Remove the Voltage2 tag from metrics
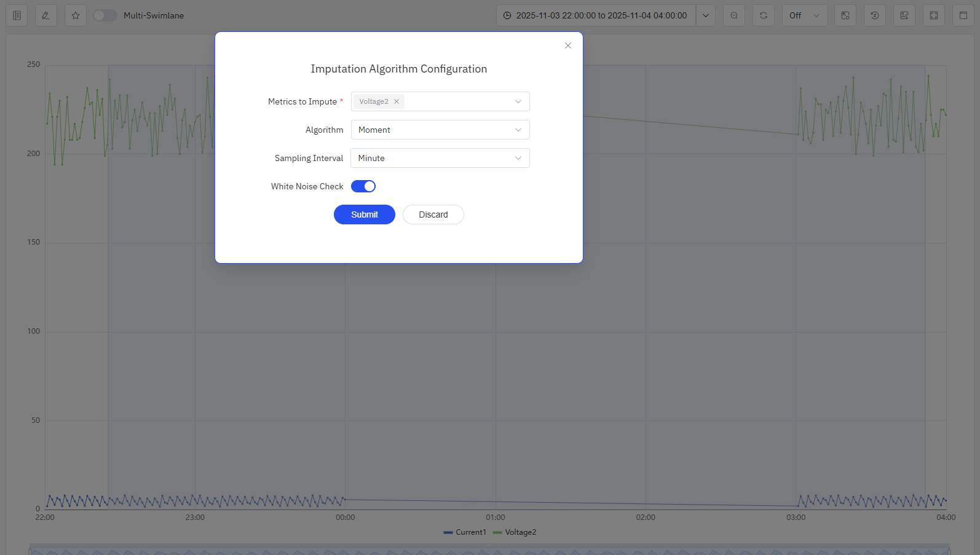The width and height of the screenshot is (980, 555). coord(397,102)
